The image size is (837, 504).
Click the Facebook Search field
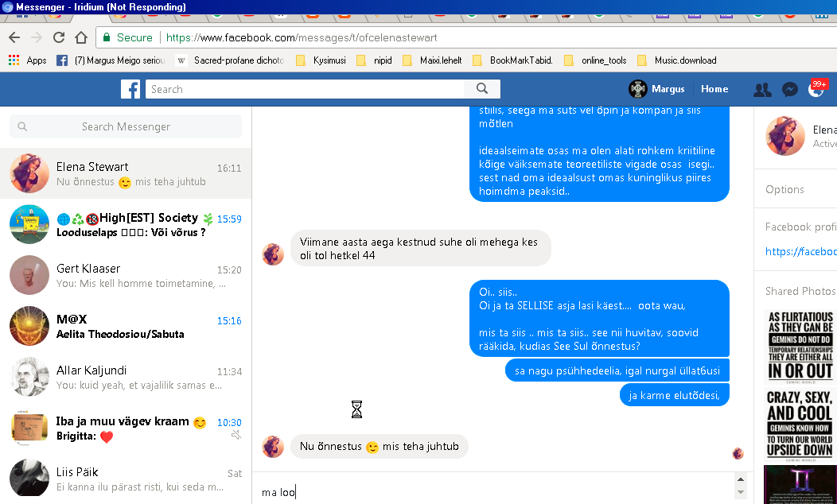pos(305,89)
